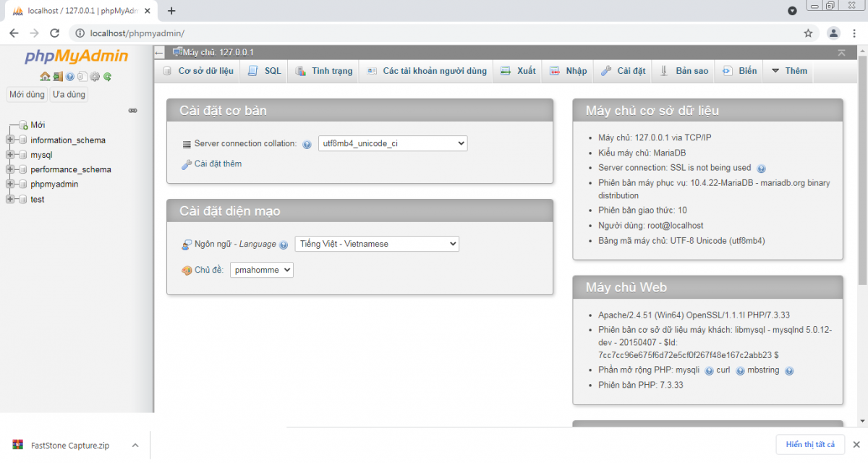Click the Hiển thị tất cả button
868x463 pixels.
point(809,444)
